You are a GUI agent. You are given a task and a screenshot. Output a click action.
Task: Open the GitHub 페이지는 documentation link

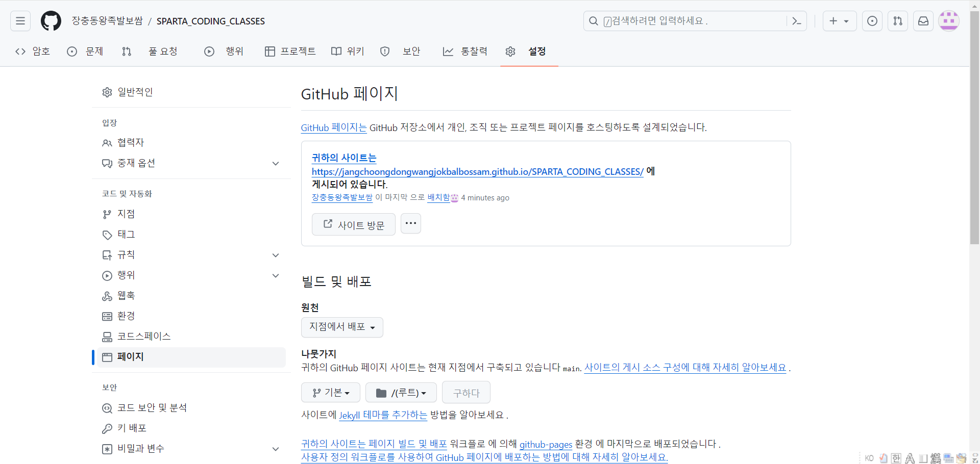tap(334, 127)
